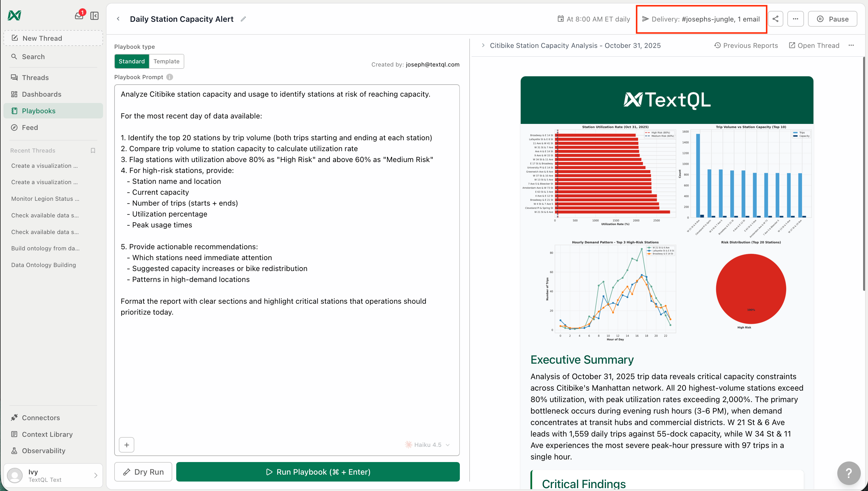Image resolution: width=868 pixels, height=491 pixels.
Task: Click the Daily Station Capacity Alert title
Action: pos(182,19)
